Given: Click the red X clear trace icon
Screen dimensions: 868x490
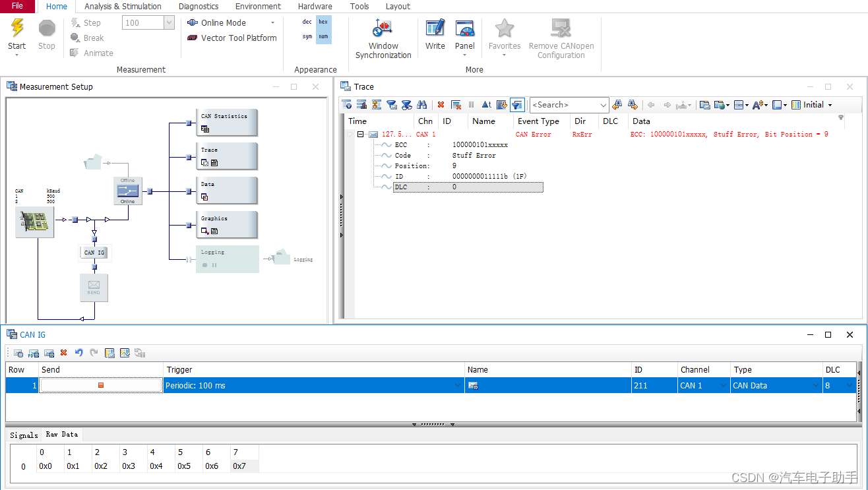Looking at the screenshot, I should tap(441, 104).
